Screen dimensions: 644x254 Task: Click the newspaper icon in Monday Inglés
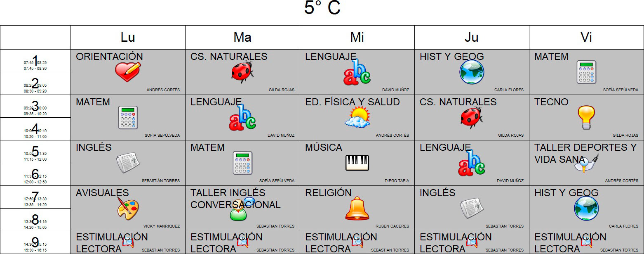pos(128,163)
